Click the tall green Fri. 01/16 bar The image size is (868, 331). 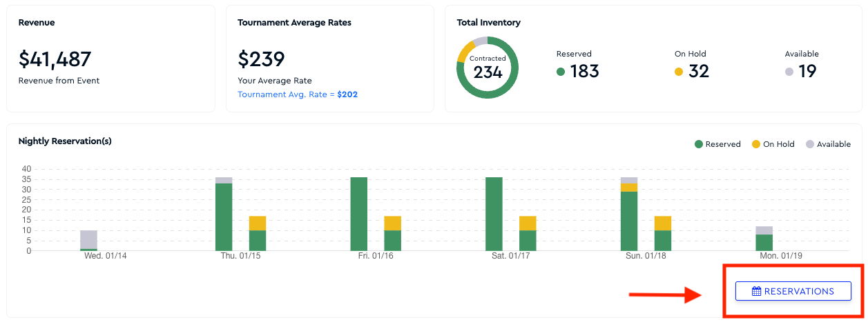359,214
